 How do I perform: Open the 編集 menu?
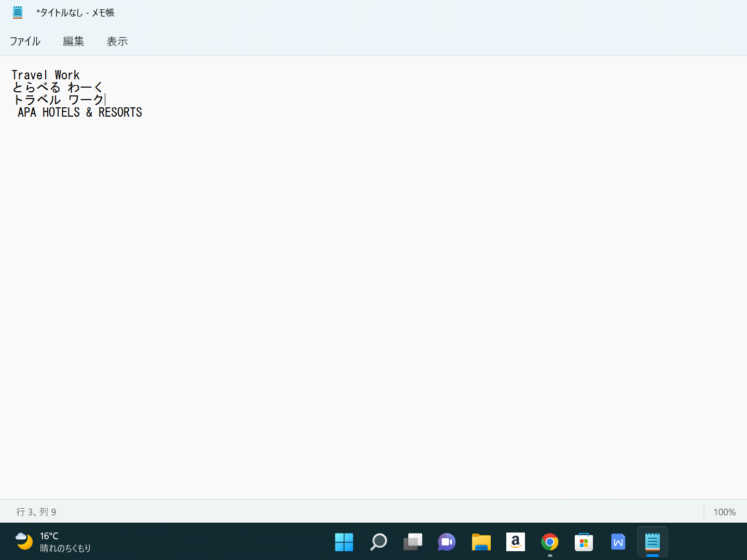[73, 41]
